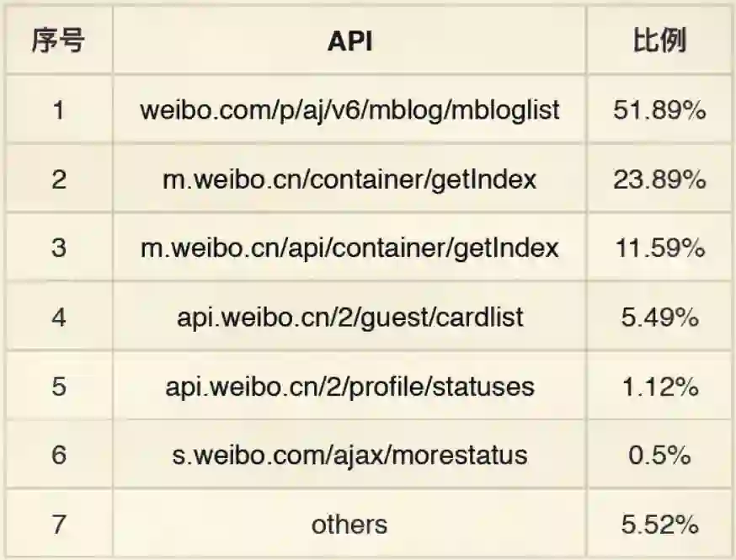Select the 11.59% ratio value
The width and height of the screenshot is (736, 560).
click(659, 248)
